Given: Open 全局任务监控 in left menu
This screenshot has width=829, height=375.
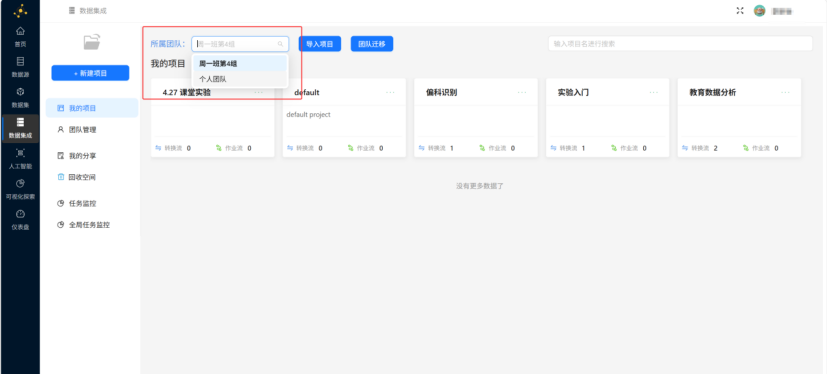Looking at the screenshot, I should [92, 224].
